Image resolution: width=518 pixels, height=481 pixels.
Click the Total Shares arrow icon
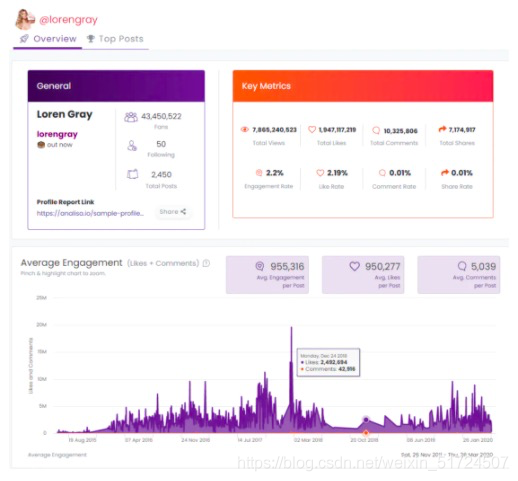pos(442,129)
